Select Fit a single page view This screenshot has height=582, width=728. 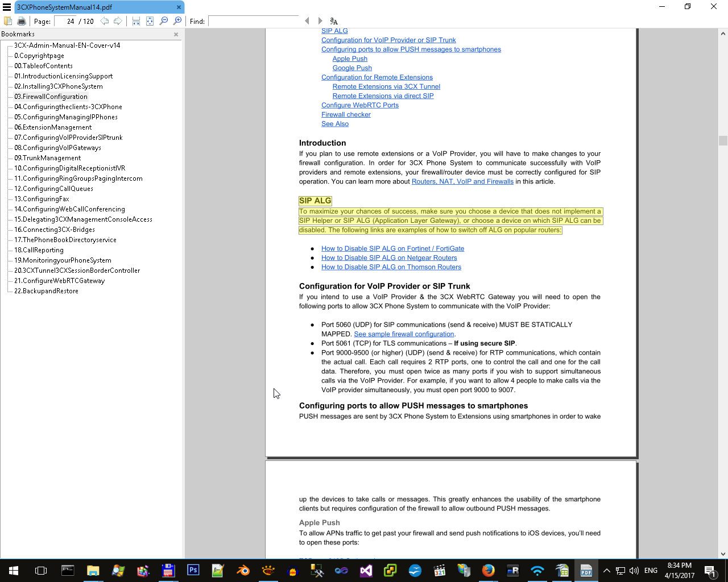pyautogui.click(x=150, y=21)
